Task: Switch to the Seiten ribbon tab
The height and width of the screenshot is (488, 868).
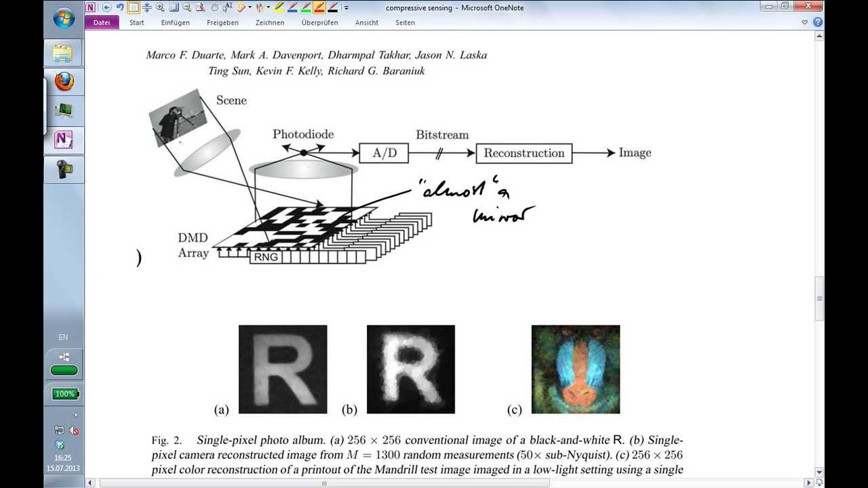Action: click(405, 22)
